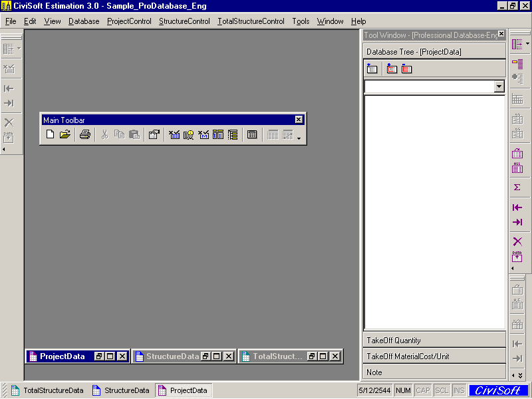Click the purple move-to-first arrow icon
The image size is (532, 399).
517,207
